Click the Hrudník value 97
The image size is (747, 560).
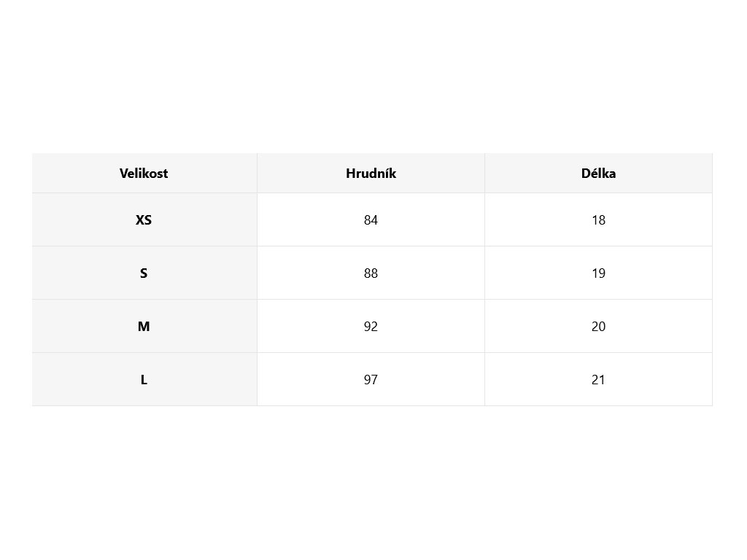click(371, 380)
